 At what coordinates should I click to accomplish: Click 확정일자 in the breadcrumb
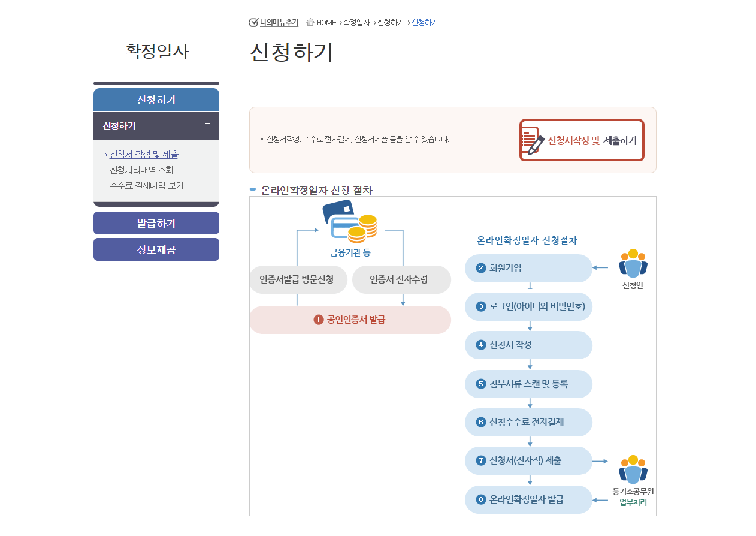[x=357, y=23]
